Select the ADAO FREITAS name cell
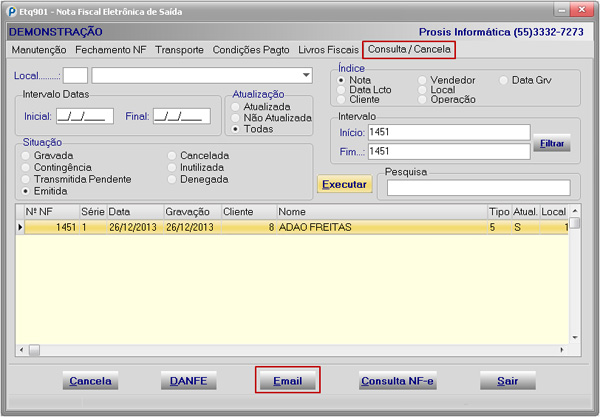600x417 pixels. click(x=382, y=227)
